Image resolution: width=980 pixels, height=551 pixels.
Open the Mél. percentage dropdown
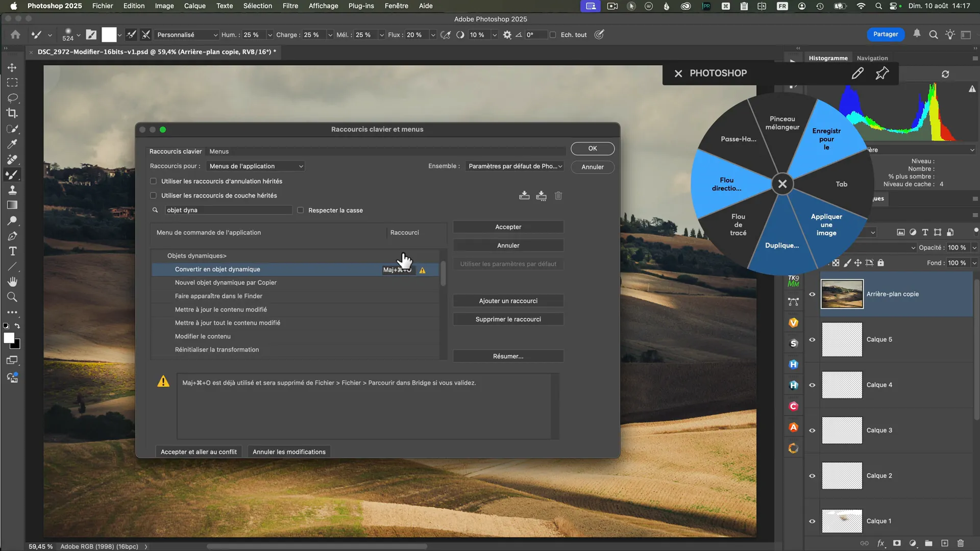(x=382, y=35)
